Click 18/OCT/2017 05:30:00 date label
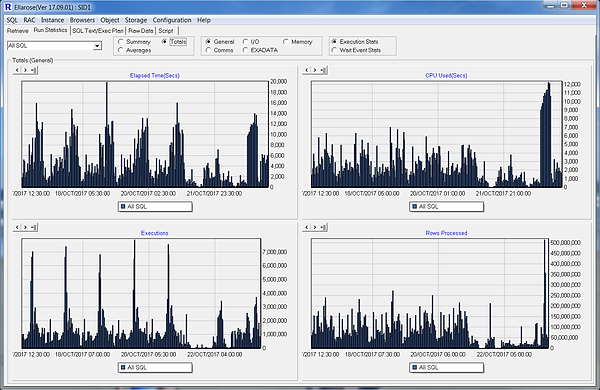The width and height of the screenshot is (600, 390). click(82, 194)
